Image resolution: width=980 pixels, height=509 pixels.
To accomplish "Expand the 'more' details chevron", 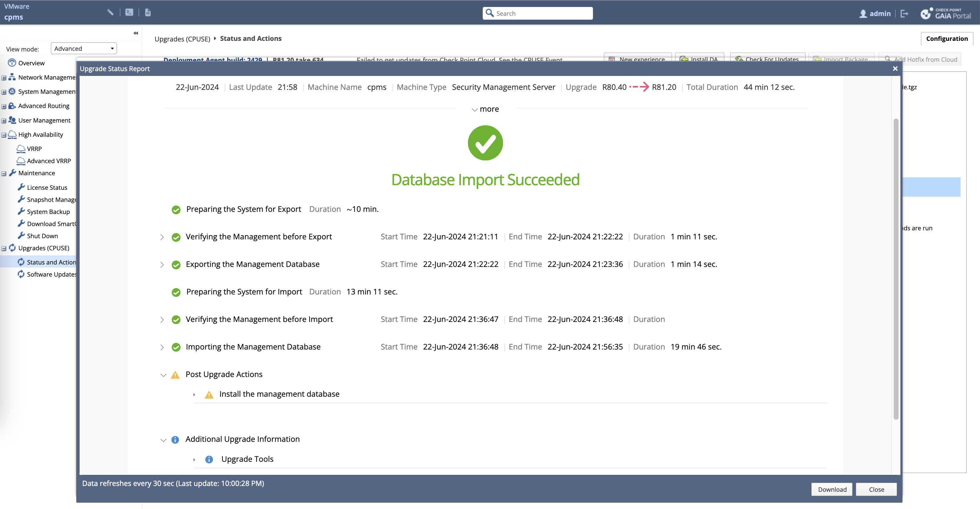I will [x=474, y=110].
